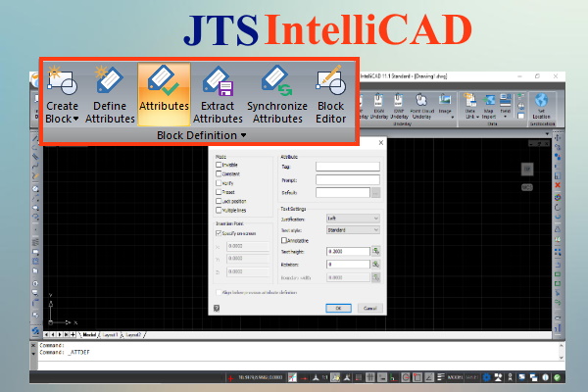Click the Default value ellipsis button
This screenshot has width=588, height=392.
[375, 193]
